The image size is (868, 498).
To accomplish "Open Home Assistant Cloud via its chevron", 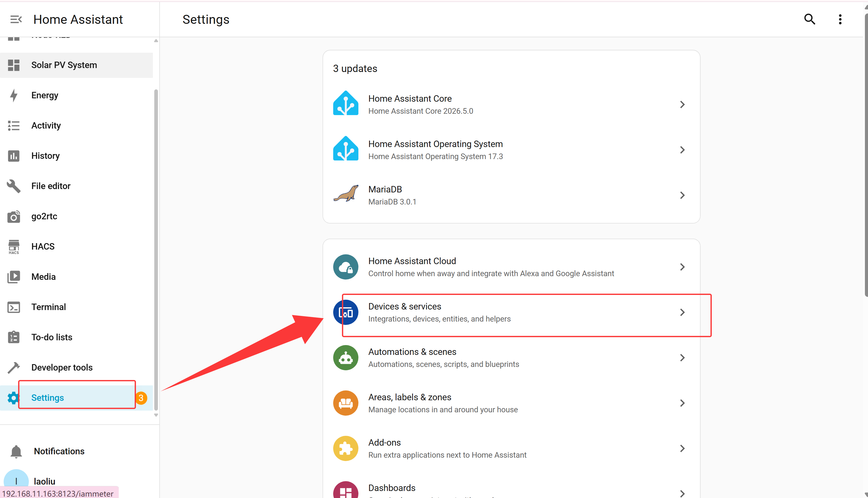I will point(682,267).
